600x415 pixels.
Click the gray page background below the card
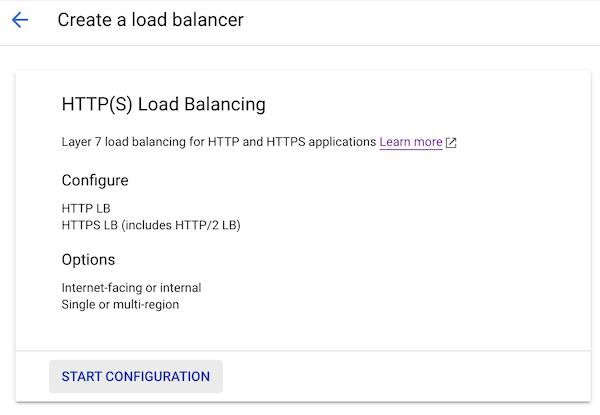[300, 409]
